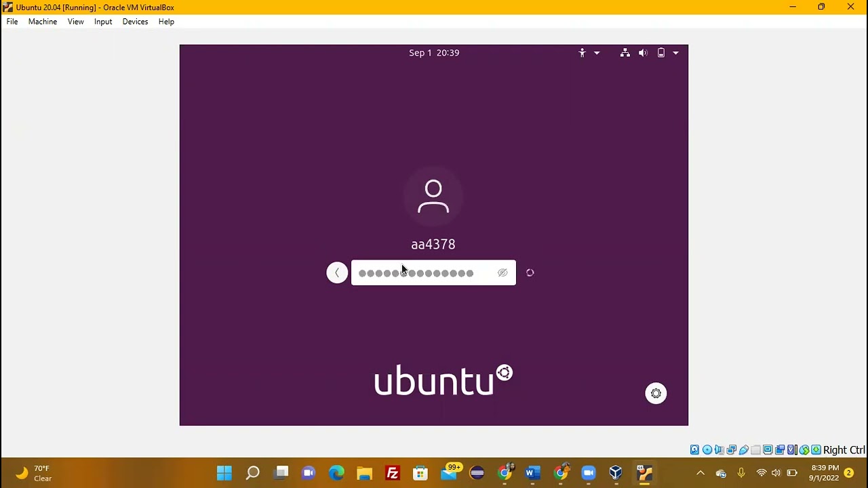Select the user avatar icon

[x=433, y=197]
